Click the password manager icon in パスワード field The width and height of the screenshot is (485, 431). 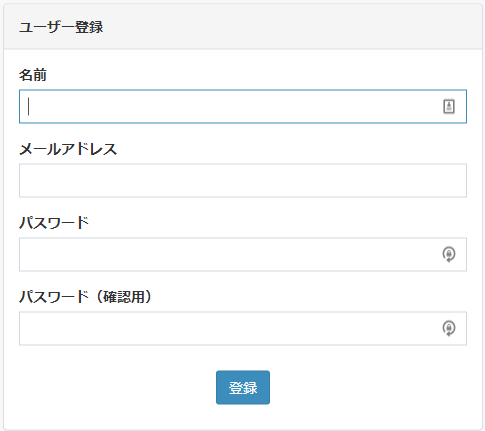point(449,254)
